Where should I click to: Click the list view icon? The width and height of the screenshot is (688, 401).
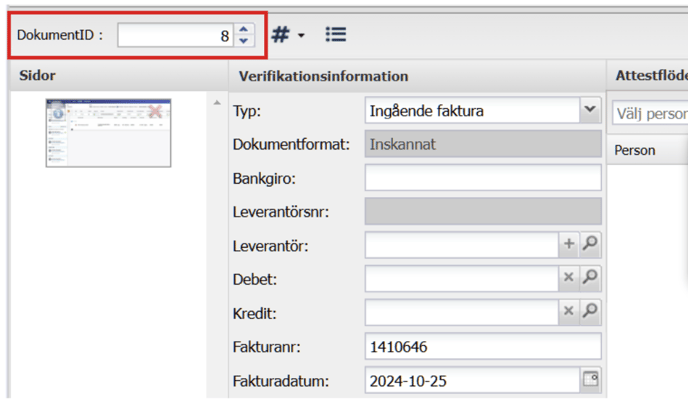[x=336, y=34]
